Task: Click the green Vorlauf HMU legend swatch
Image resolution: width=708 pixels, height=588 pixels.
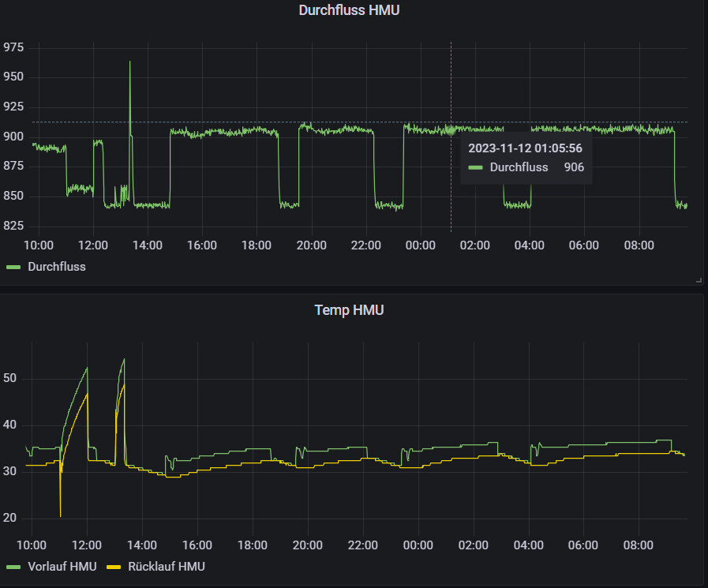Action: 14,567
